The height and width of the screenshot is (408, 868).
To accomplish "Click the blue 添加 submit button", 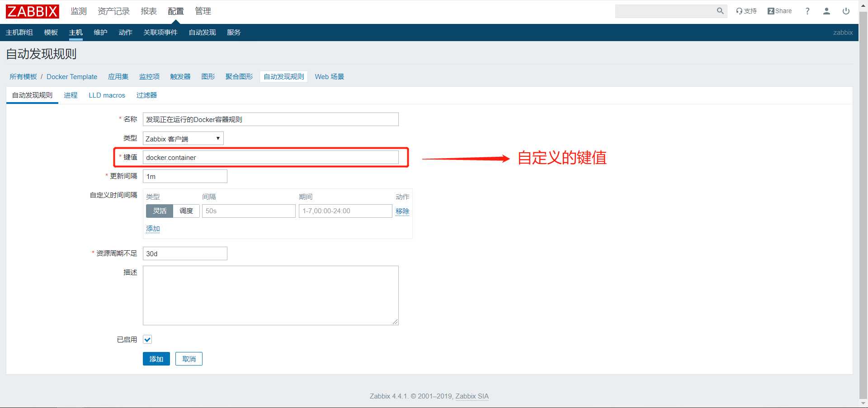I will (x=156, y=359).
